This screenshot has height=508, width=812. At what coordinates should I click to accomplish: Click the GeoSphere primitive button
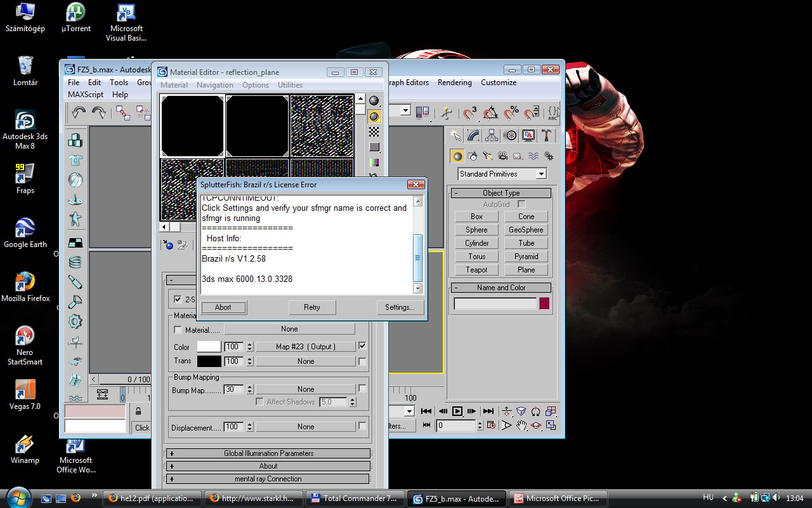pos(527,230)
